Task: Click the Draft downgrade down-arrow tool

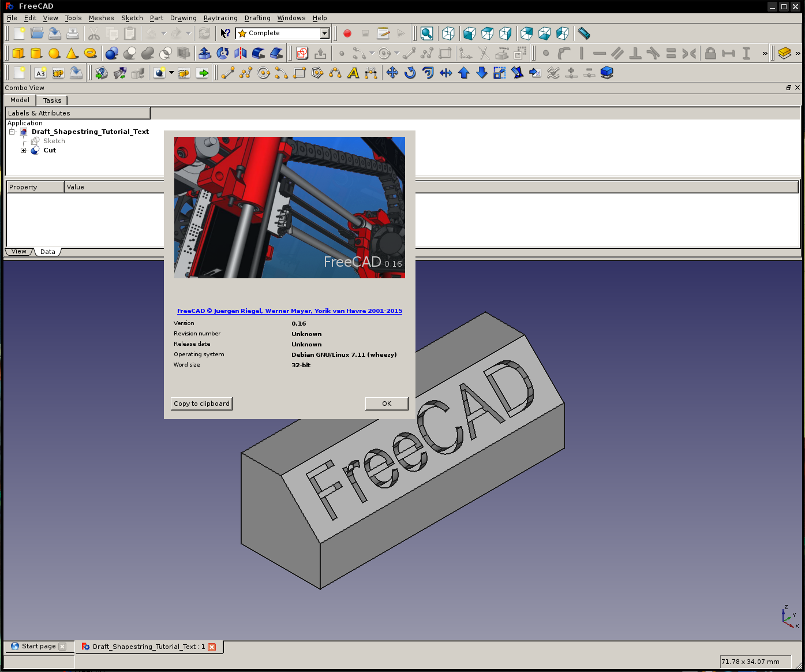Action: coord(482,73)
